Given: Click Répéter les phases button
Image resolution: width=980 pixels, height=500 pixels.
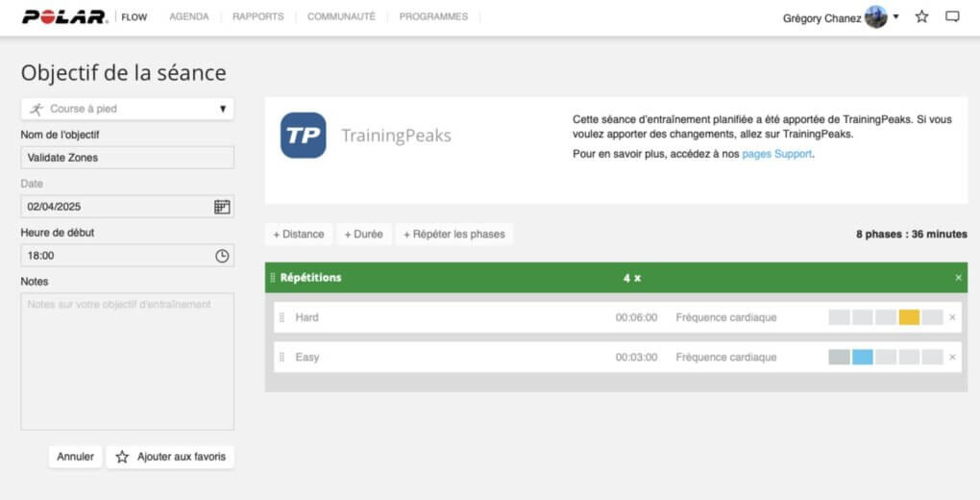Looking at the screenshot, I should pyautogui.click(x=454, y=234).
